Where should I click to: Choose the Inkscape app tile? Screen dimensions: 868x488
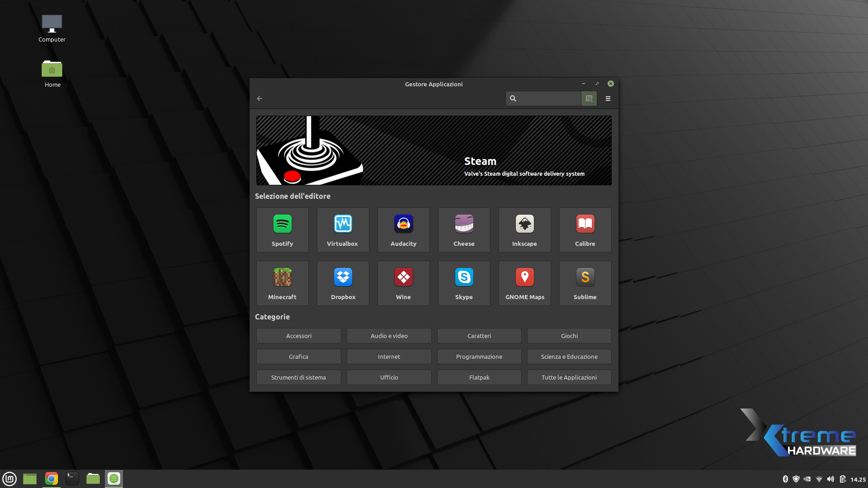(x=524, y=230)
